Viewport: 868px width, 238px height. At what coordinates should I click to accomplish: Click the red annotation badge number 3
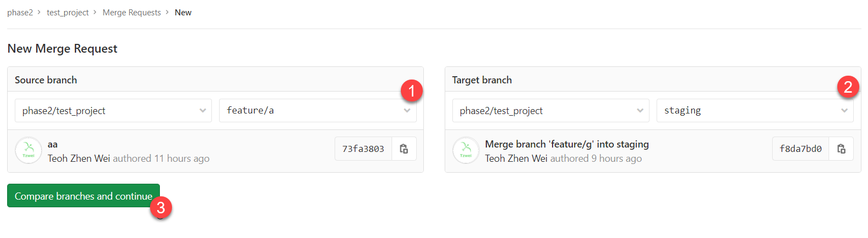160,208
